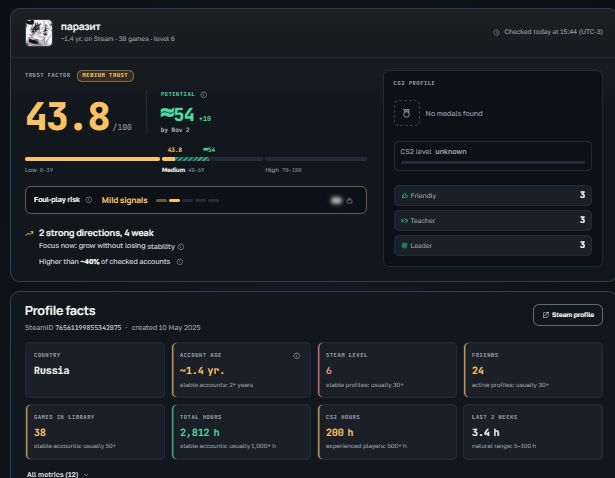Click the паразит username heading

(x=81, y=27)
